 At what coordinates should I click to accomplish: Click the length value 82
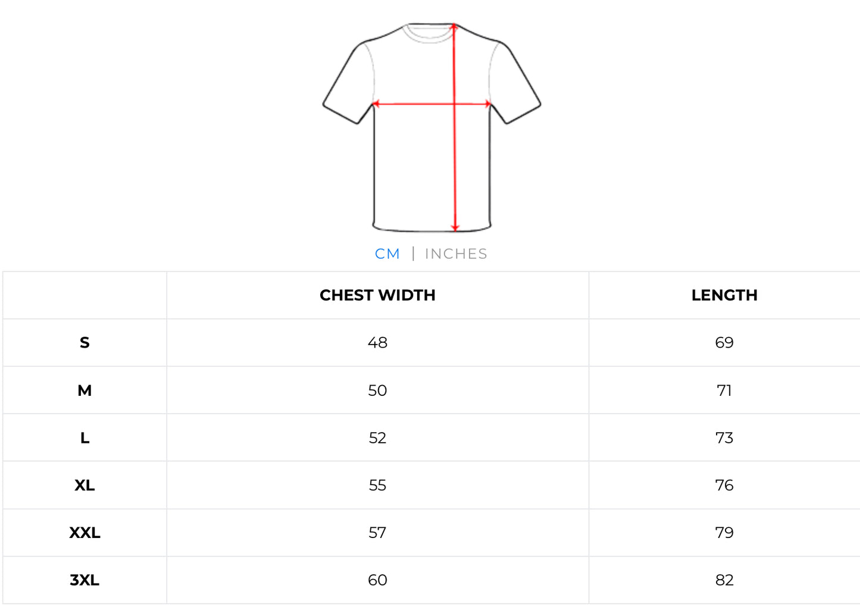point(724,580)
